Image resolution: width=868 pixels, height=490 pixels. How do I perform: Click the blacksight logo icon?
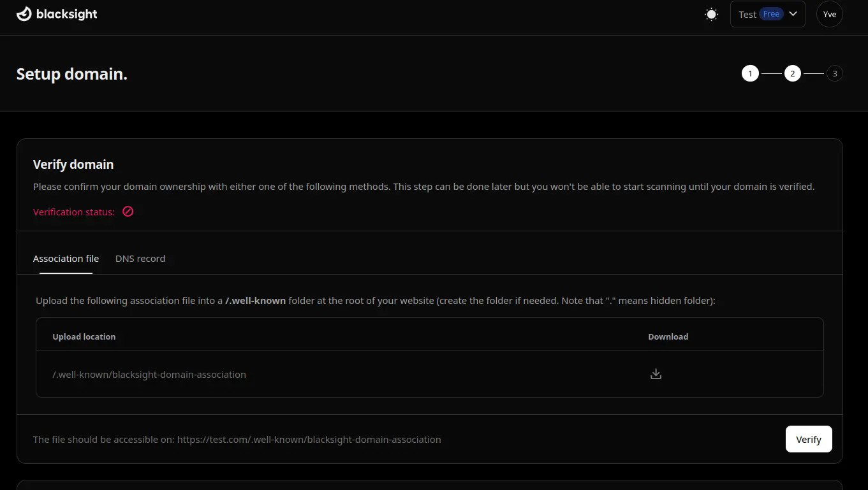point(24,14)
